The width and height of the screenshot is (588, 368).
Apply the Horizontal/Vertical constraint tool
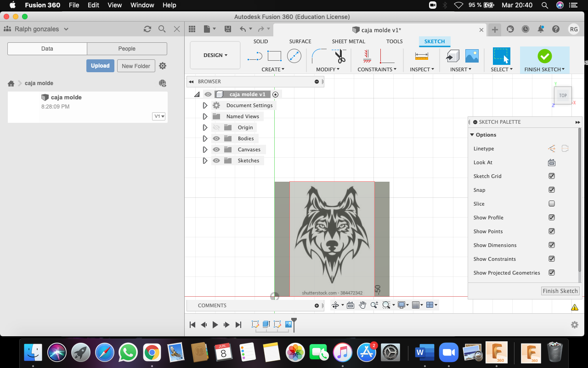[x=367, y=56]
